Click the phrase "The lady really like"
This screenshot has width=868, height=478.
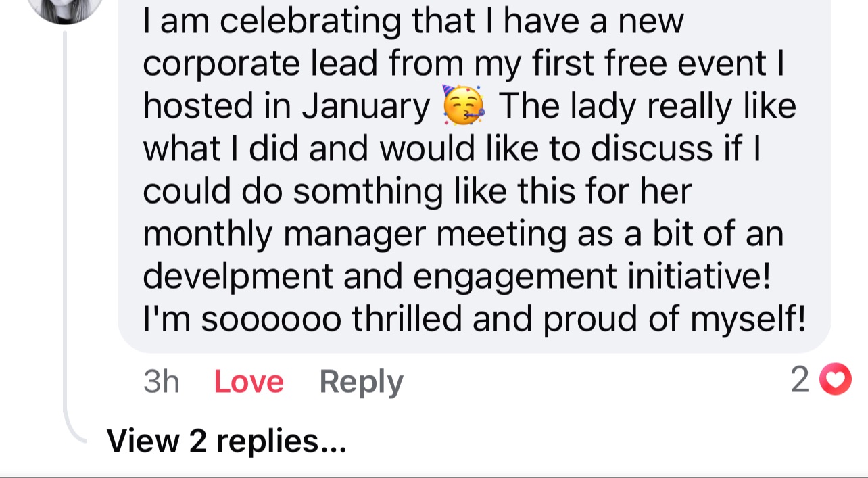pyautogui.click(x=647, y=106)
